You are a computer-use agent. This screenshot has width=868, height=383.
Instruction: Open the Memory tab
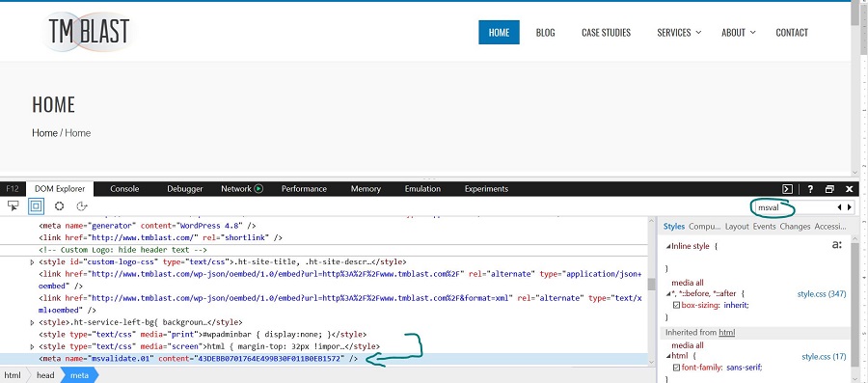coord(366,189)
